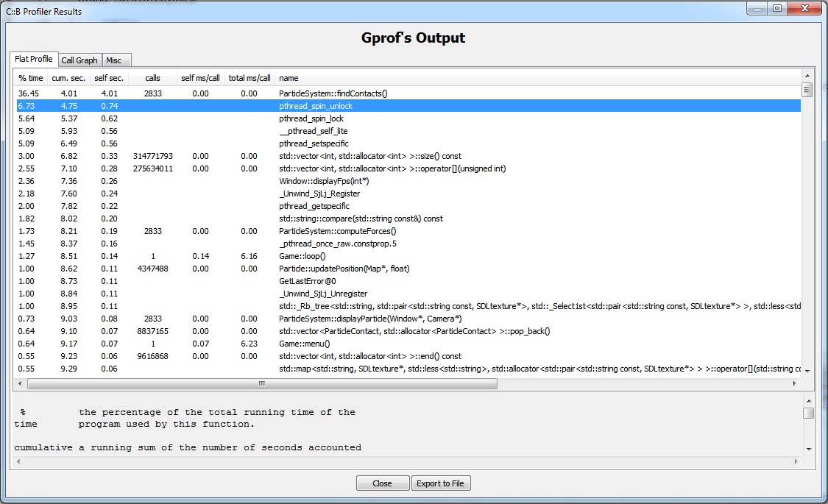Click the profile list's scroll down arrow
Screen dimensions: 828x504
pyautogui.click(x=807, y=371)
